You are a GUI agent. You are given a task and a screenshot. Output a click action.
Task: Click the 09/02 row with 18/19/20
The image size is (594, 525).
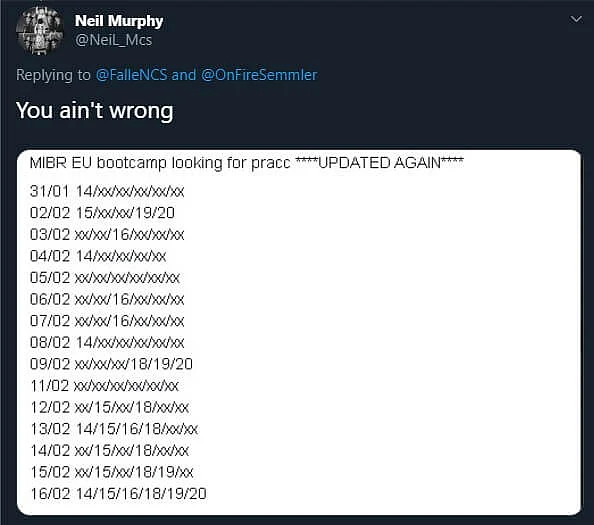coord(111,364)
